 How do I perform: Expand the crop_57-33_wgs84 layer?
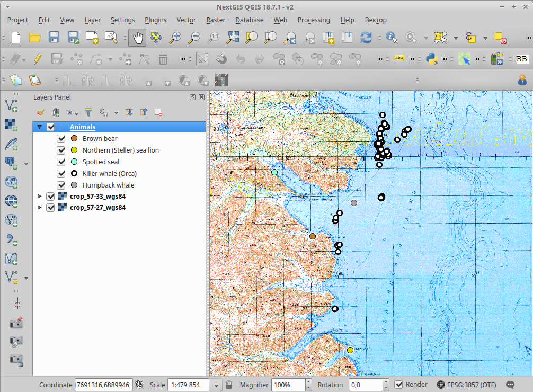[39, 196]
